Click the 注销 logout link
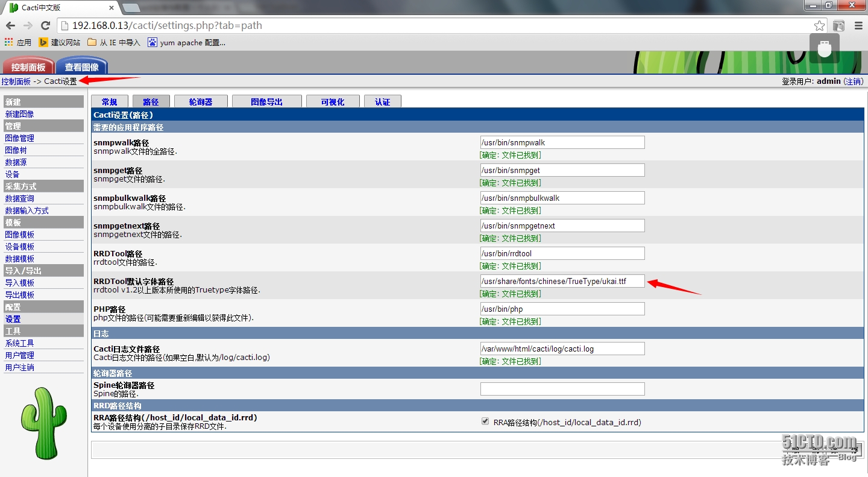This screenshot has width=868, height=477. pos(853,81)
